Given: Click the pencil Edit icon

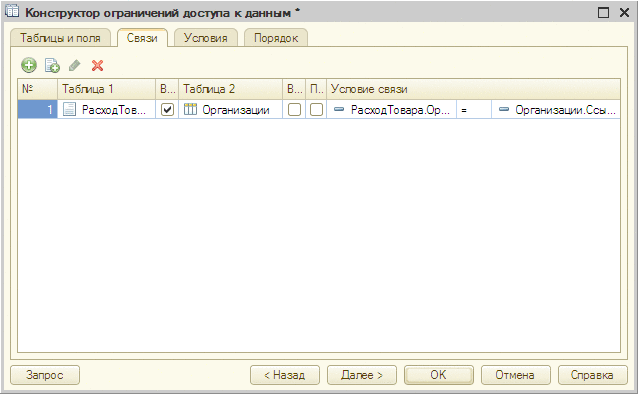Looking at the screenshot, I should coord(74,65).
